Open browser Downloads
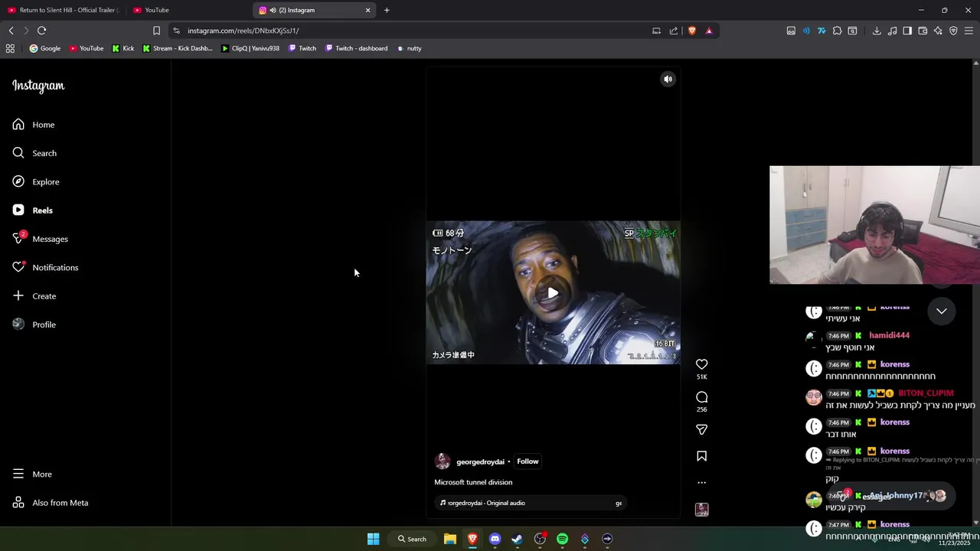This screenshot has height=551, width=980. (877, 31)
